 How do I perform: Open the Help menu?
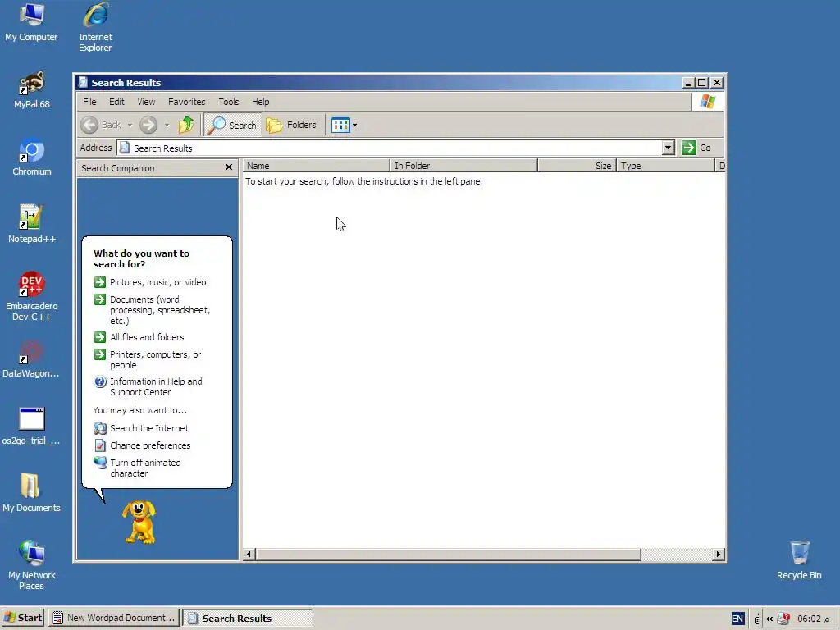(260, 102)
